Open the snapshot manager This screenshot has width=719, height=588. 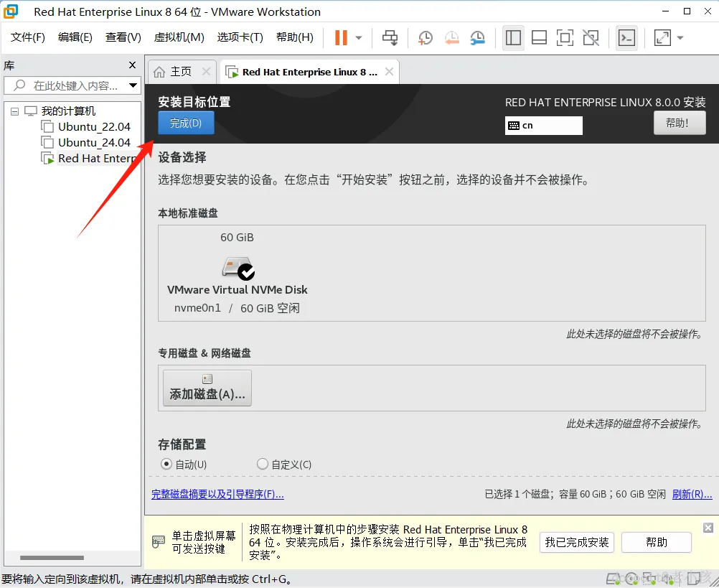tap(479, 37)
